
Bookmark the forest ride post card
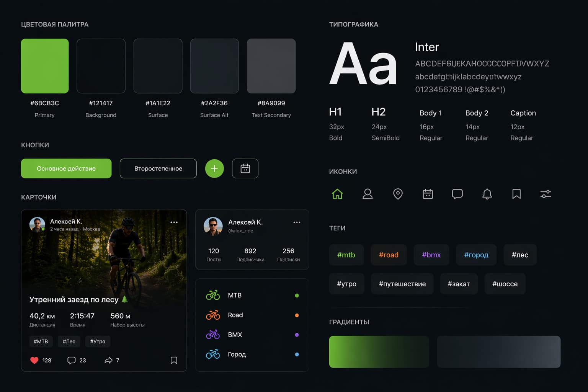174,360
